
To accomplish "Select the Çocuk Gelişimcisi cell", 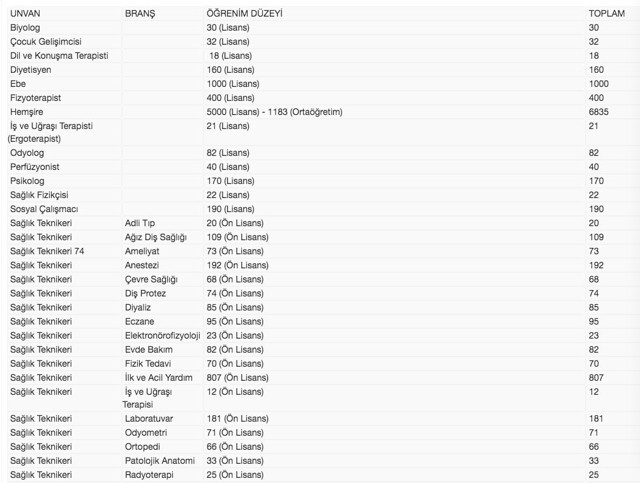I will click(46, 42).
